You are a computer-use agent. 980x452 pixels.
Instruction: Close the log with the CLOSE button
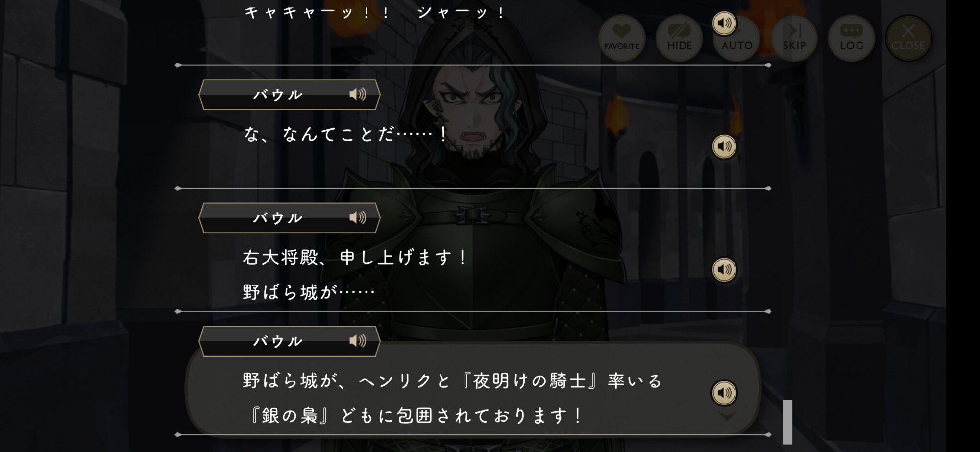(908, 38)
